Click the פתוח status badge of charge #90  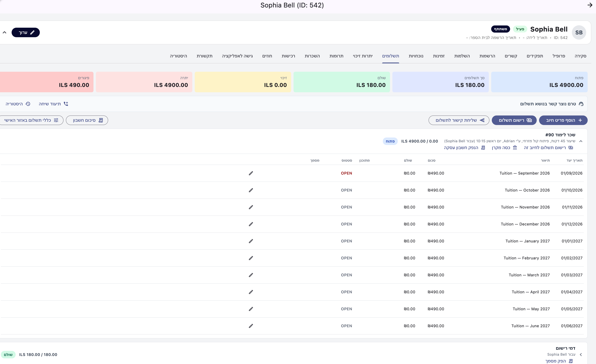390,141
